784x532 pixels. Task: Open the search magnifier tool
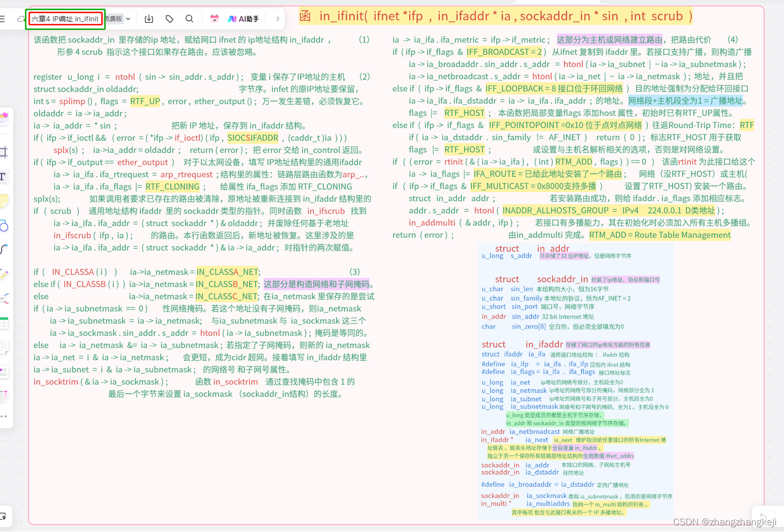click(189, 19)
